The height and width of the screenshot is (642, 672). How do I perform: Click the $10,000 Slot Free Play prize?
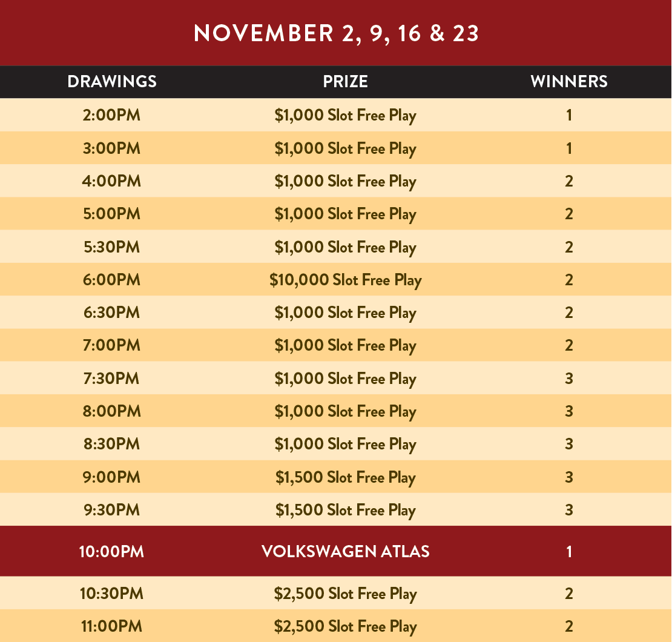click(x=345, y=280)
